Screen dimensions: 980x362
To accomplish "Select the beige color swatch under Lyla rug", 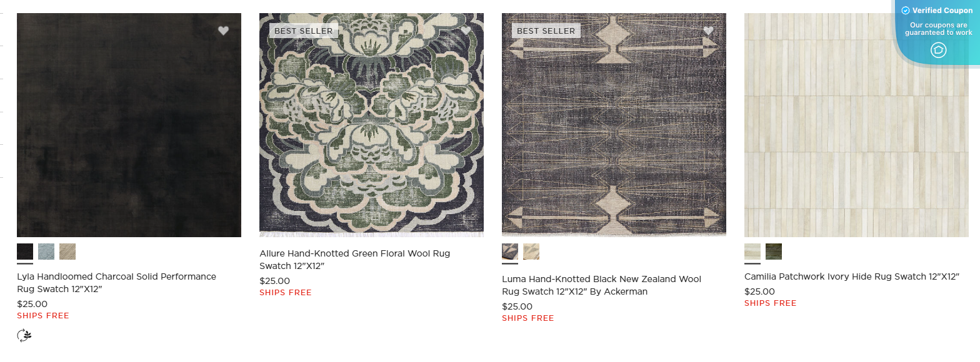I will tap(67, 252).
